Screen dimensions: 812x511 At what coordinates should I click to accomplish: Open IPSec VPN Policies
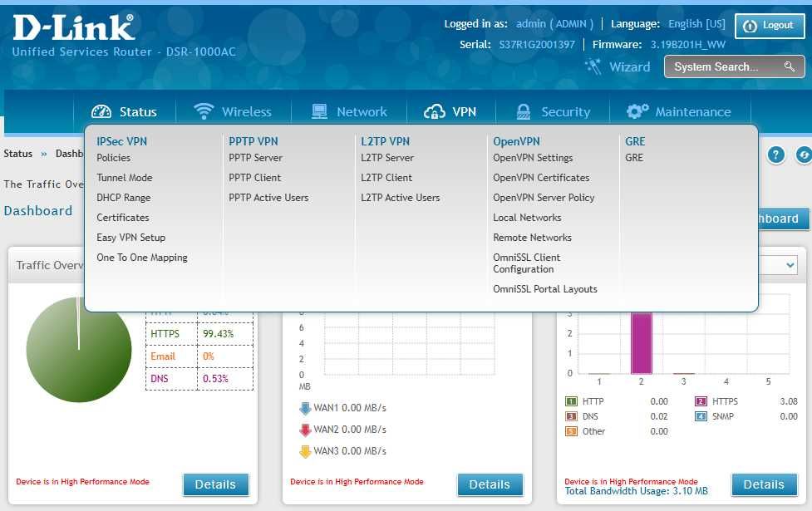(x=113, y=158)
